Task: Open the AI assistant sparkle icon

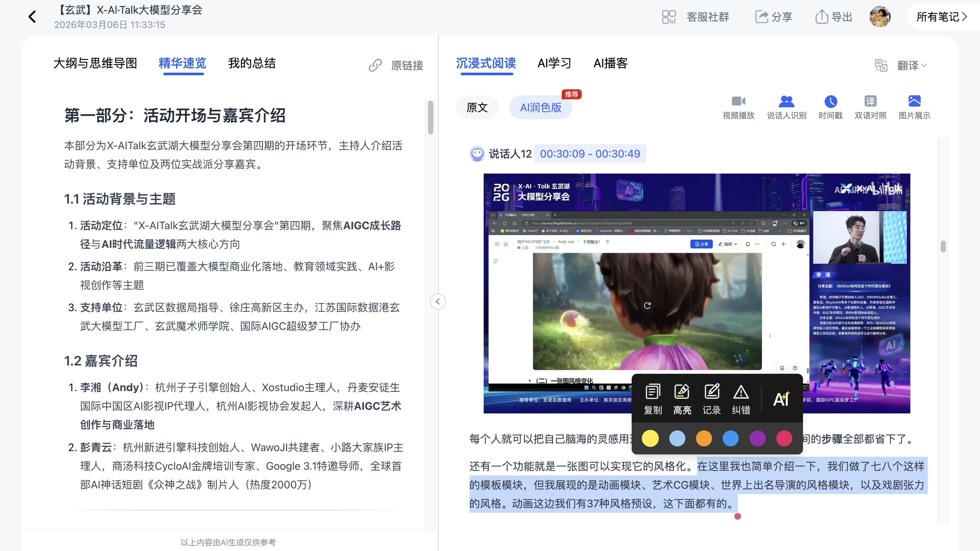Action: point(781,398)
